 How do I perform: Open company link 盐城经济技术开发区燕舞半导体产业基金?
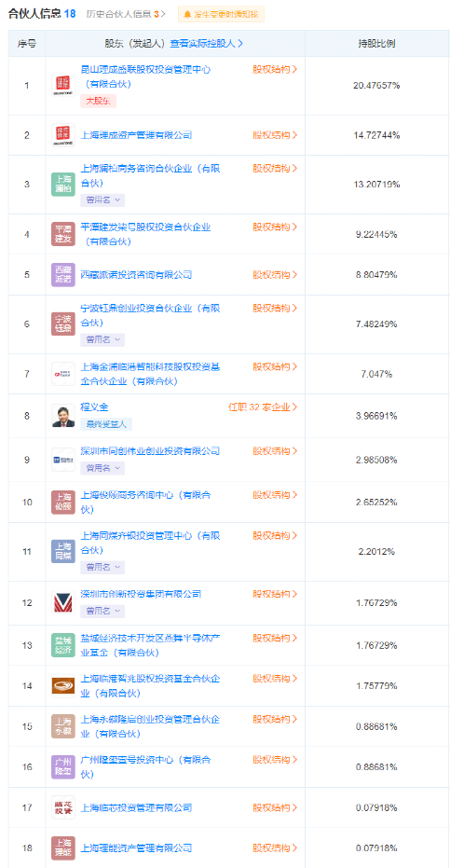tap(151, 645)
